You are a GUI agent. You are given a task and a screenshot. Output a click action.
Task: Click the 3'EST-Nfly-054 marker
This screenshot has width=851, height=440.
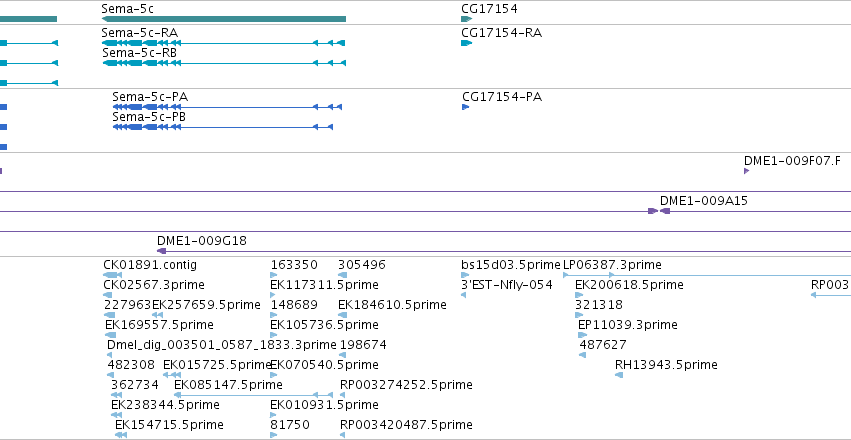[463, 295]
